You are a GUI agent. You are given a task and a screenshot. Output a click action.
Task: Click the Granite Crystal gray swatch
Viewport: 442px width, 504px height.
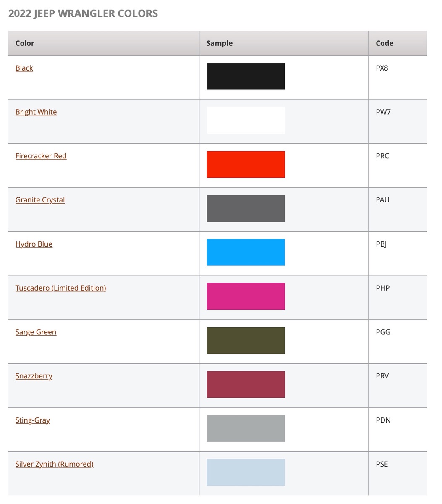tap(246, 208)
